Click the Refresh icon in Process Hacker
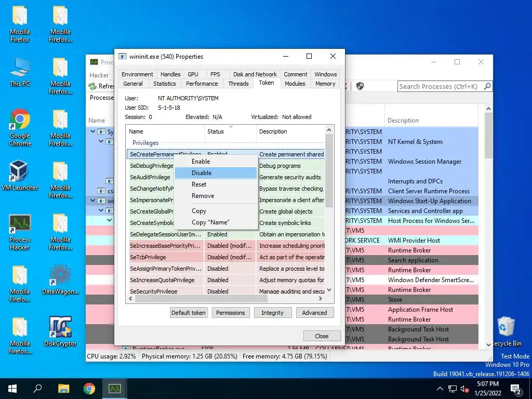Screen dimensions: 532x399 click(92, 86)
